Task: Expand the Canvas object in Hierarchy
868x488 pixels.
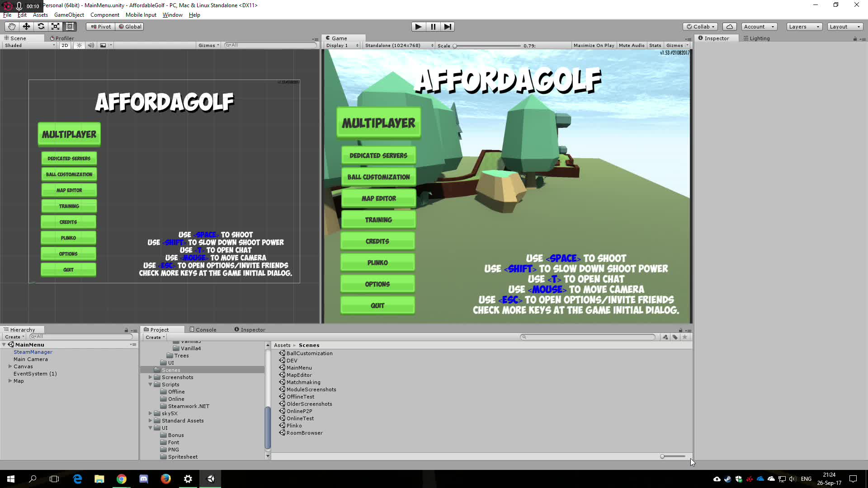Action: click(x=10, y=366)
